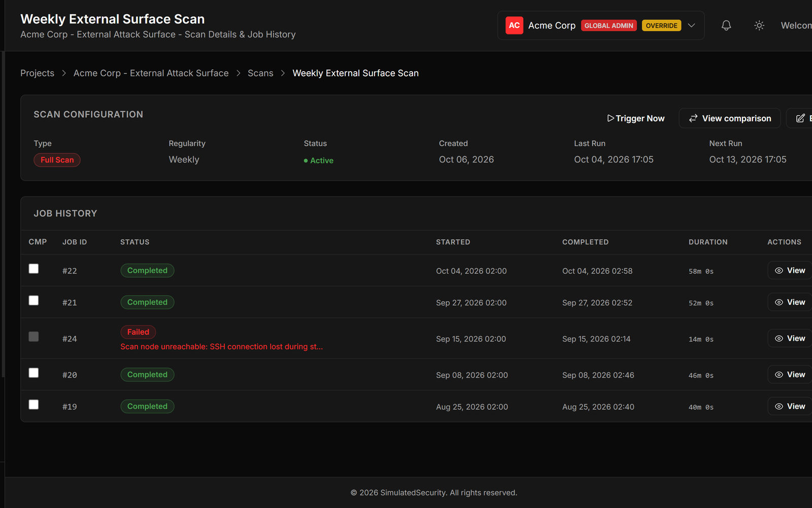Viewport: 812px width, 508px height.
Task: Click the COMPLETED column header
Action: [x=585, y=242]
